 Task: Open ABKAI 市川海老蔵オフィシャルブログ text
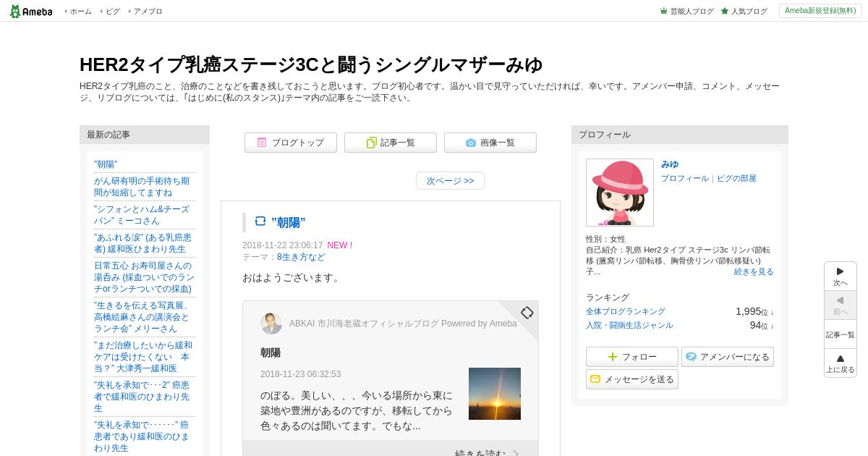(403, 324)
